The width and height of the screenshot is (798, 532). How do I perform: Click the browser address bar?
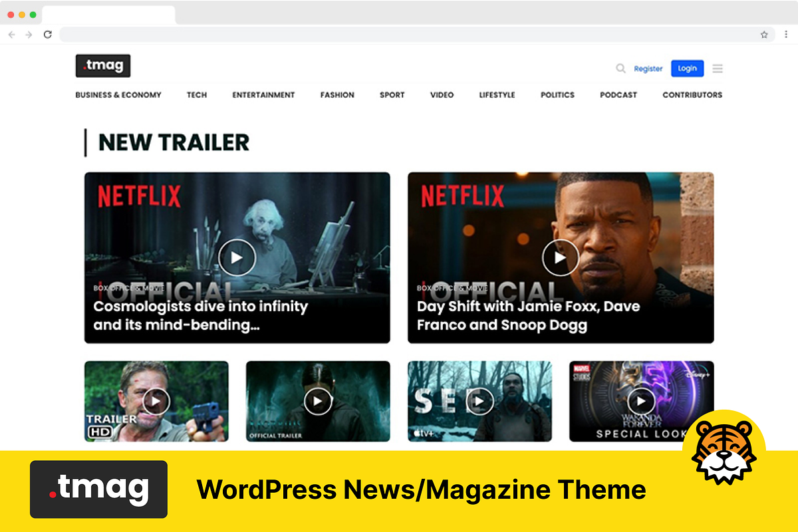pos(417,35)
